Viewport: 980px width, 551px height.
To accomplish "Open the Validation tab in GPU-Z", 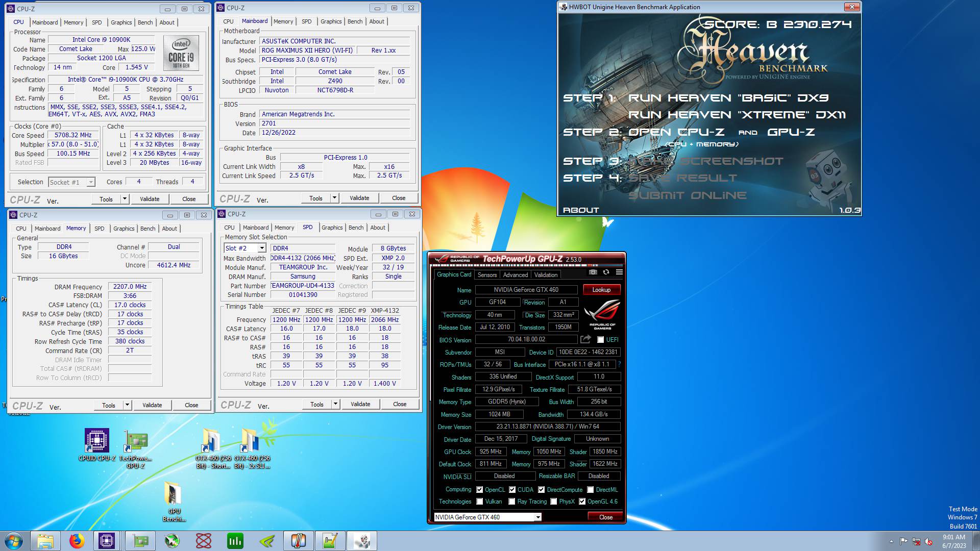I will (546, 275).
